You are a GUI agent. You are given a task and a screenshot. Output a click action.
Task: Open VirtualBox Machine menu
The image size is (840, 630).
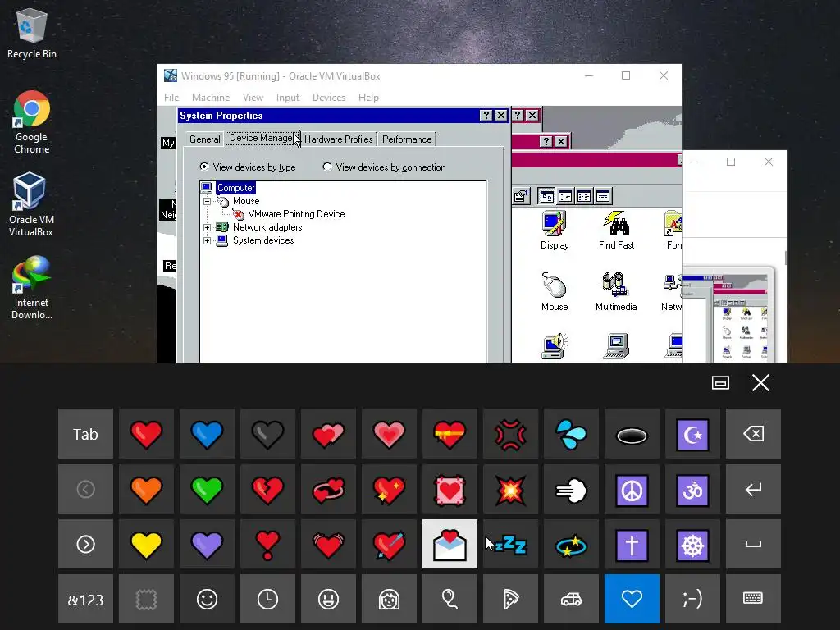coord(211,98)
